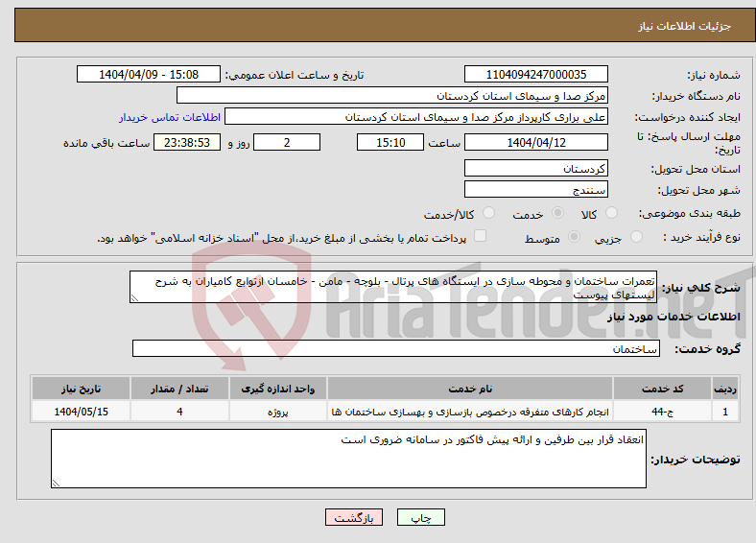The image size is (756, 543).
Task: Click the توضیحات خریدار textarea
Action: coord(348,459)
